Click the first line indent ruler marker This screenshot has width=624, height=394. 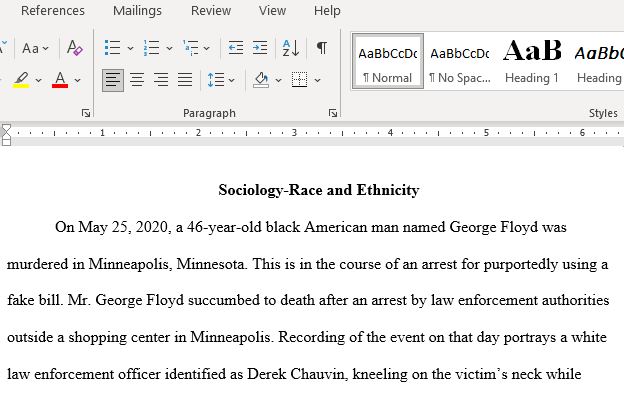click(x=6, y=129)
